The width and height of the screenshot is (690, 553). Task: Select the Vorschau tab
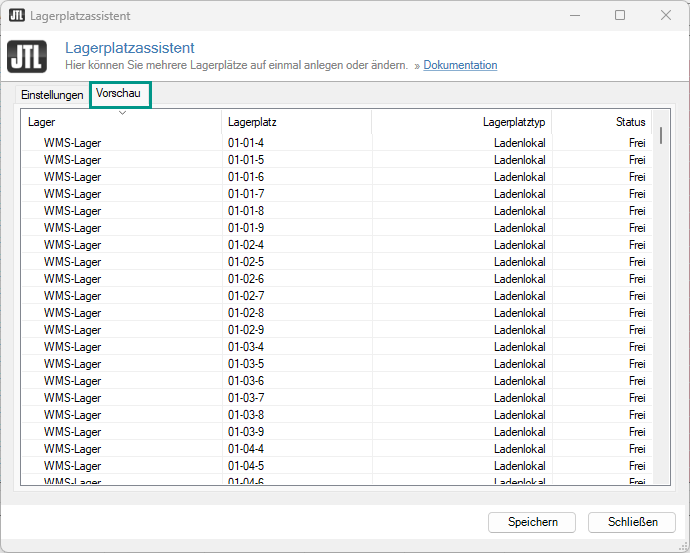(x=120, y=94)
